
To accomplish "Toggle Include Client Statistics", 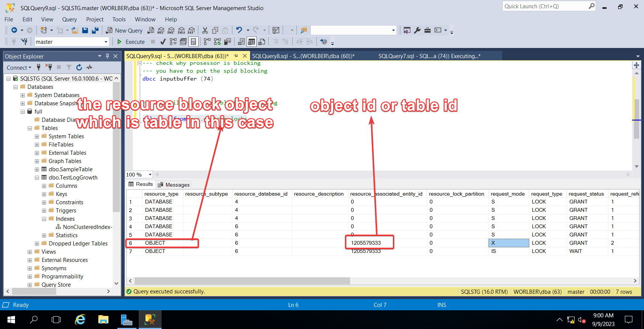I will pyautogui.click(x=228, y=42).
